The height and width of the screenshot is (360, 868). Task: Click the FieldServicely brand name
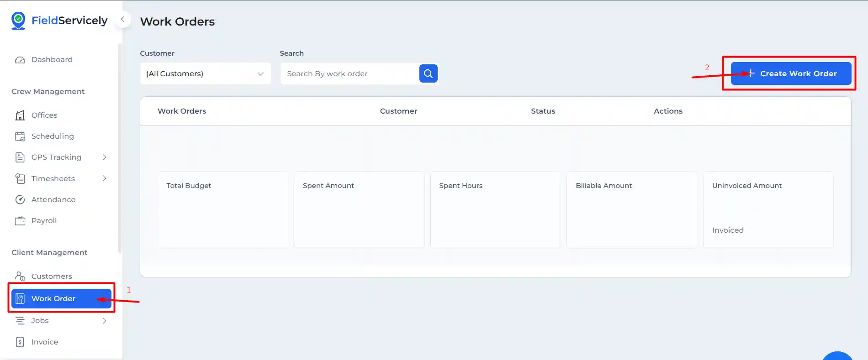[x=69, y=21]
